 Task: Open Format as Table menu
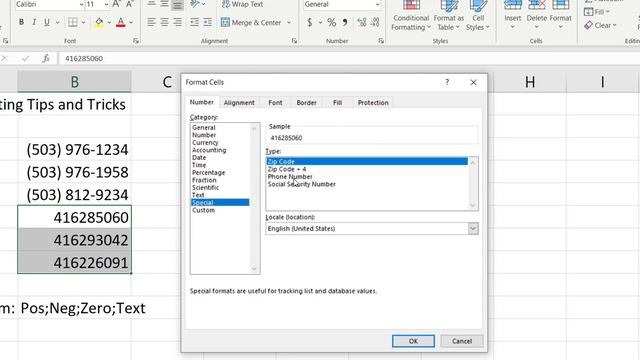[449, 16]
